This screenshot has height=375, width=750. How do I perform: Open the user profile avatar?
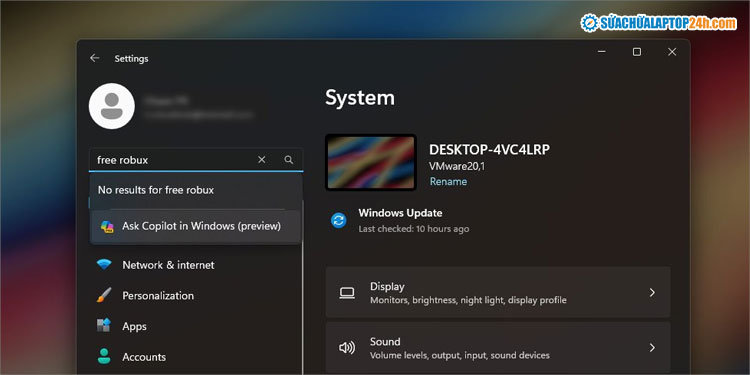tap(112, 106)
